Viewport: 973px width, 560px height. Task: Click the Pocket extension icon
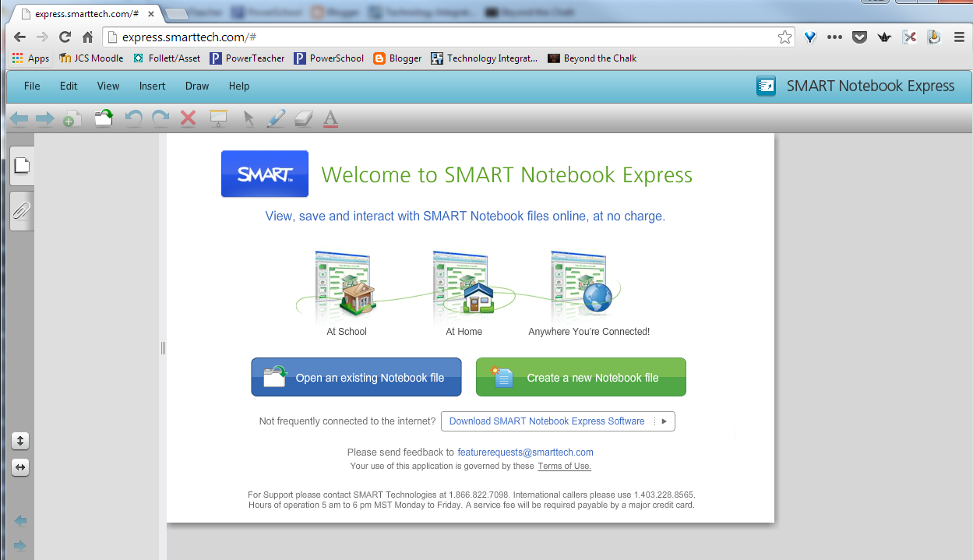point(859,37)
